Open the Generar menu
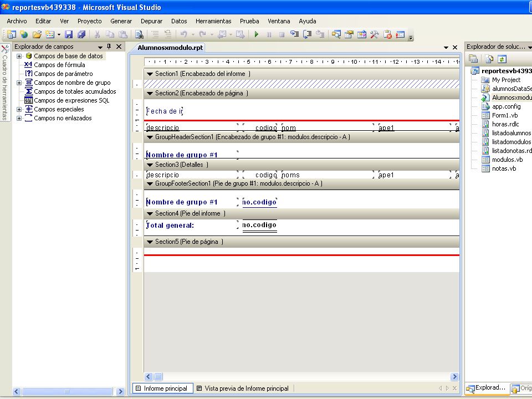Viewport: 532px width, 399px height. point(121,21)
